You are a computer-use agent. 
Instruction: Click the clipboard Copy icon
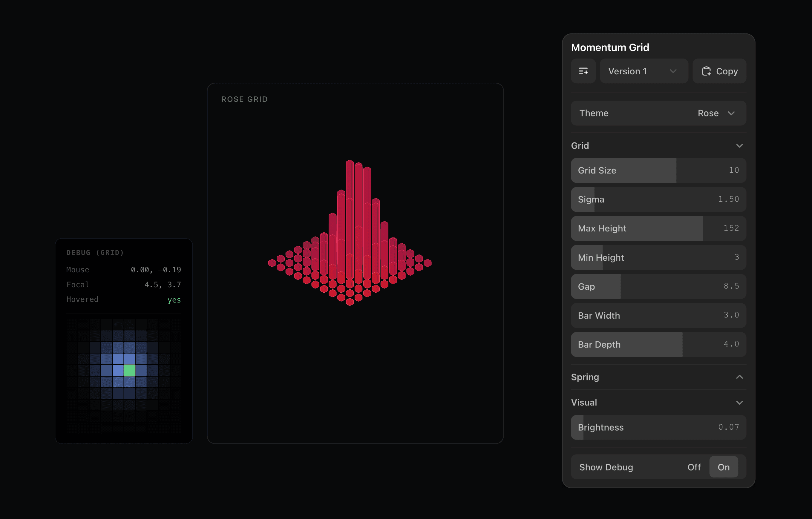click(x=706, y=71)
